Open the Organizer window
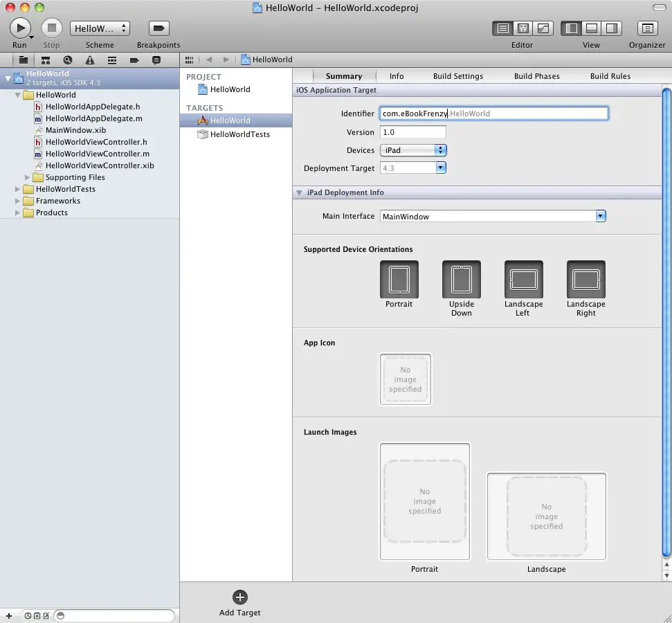Image resolution: width=672 pixels, height=623 pixels. point(647,28)
